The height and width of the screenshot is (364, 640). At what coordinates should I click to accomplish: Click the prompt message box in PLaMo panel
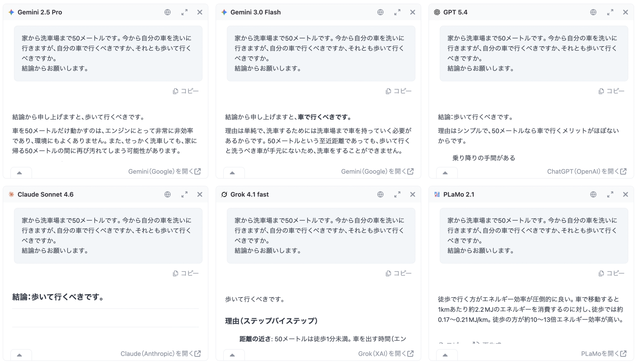coord(534,235)
